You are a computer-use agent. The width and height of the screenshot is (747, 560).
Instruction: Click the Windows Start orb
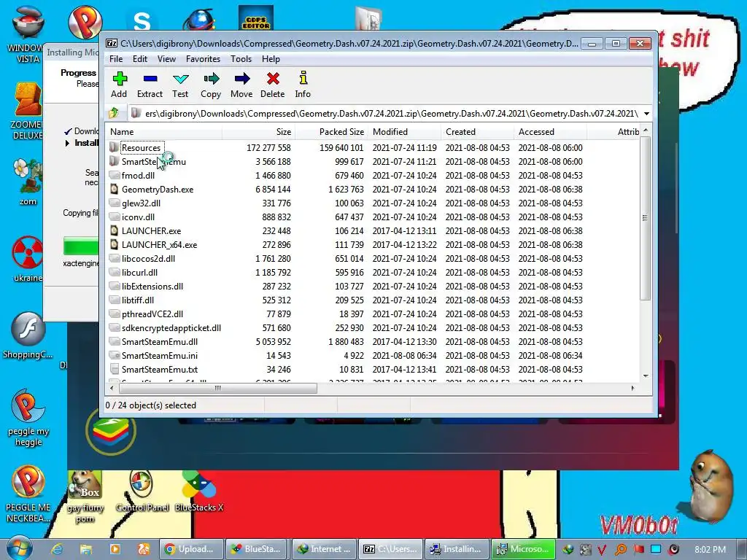coord(19,548)
